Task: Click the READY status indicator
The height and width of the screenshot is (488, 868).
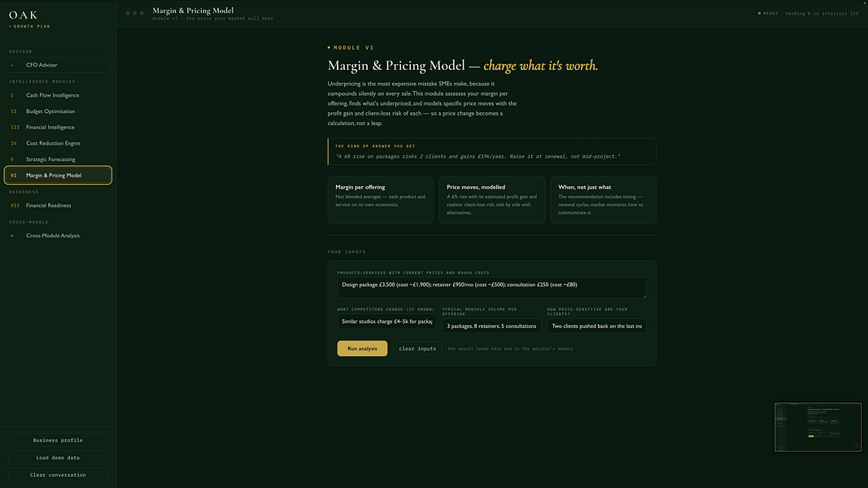Action: (x=768, y=13)
